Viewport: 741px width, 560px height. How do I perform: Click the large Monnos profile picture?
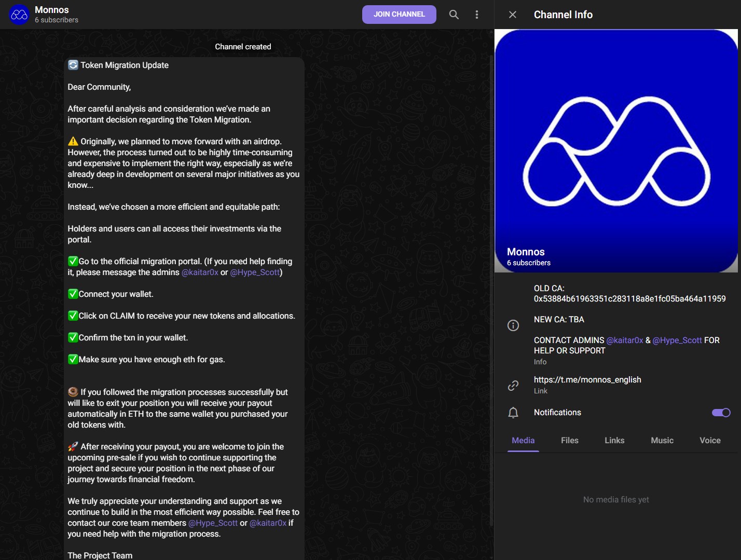(616, 151)
